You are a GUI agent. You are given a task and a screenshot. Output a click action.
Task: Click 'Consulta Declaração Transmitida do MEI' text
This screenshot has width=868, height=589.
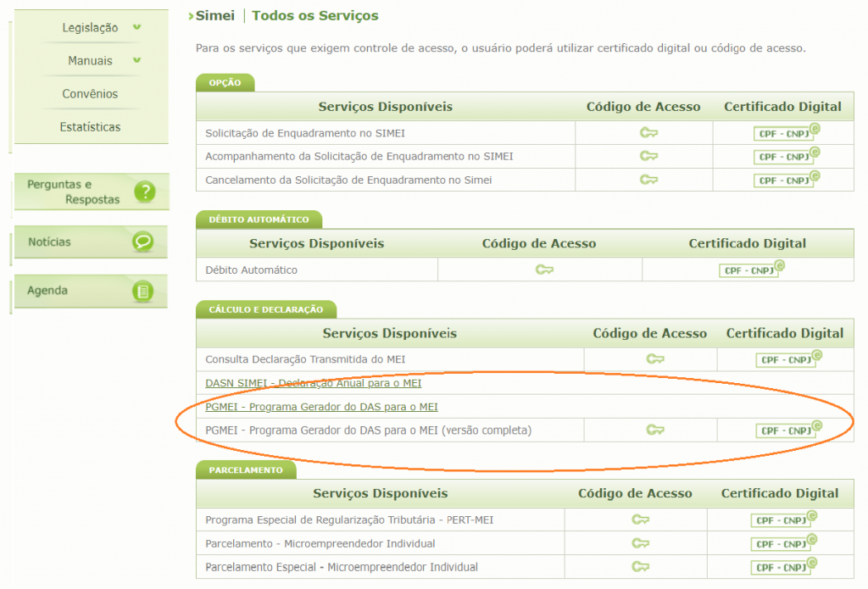tap(305, 359)
